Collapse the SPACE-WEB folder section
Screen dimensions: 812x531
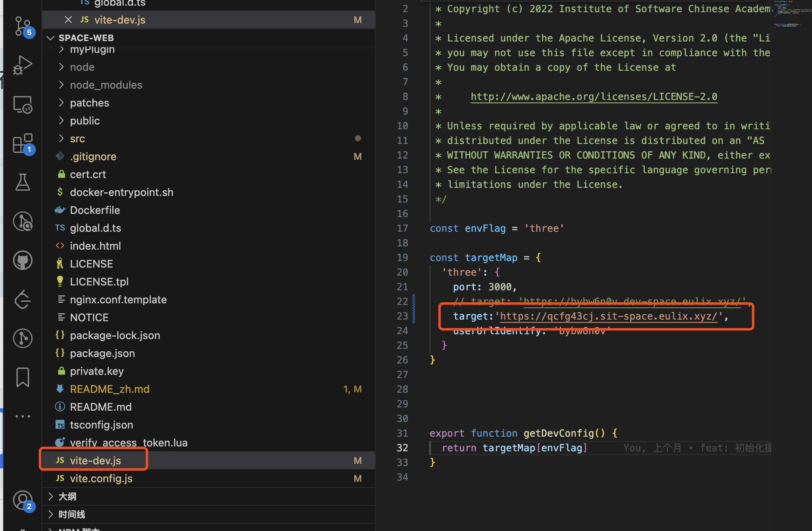[x=51, y=38]
